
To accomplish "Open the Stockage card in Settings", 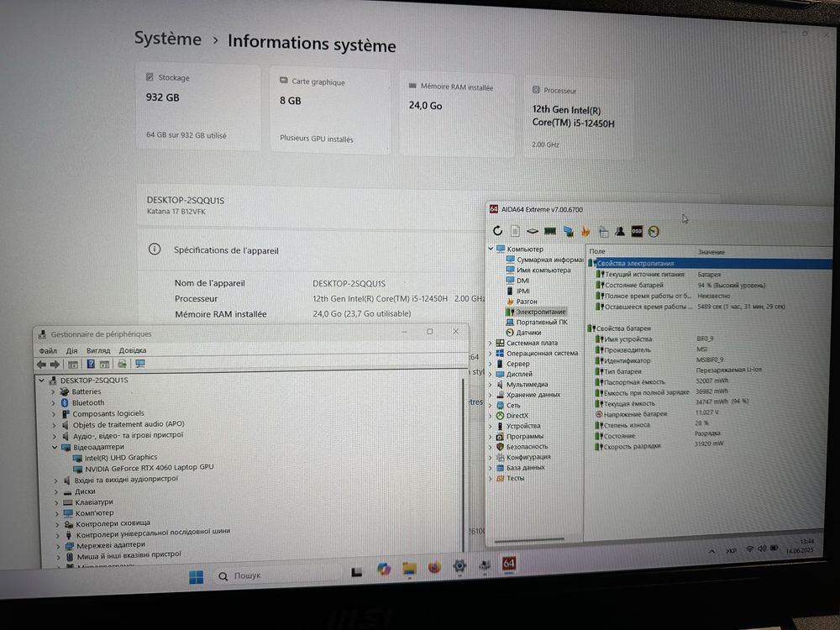I will tap(198, 108).
